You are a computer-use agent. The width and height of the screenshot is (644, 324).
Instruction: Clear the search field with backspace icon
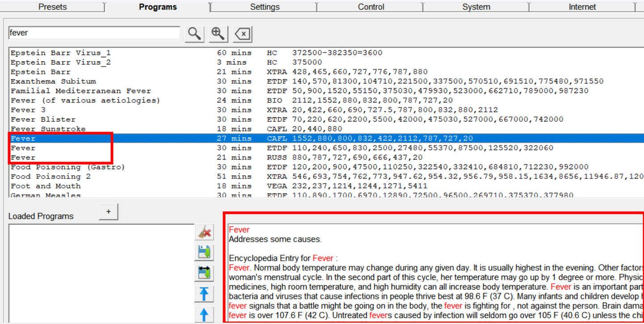pos(243,34)
